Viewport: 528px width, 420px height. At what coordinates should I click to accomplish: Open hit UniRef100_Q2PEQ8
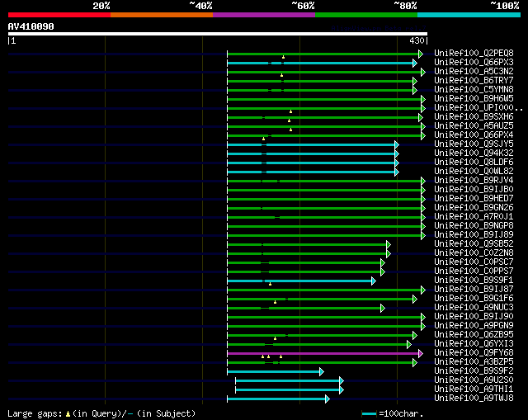pyautogui.click(x=474, y=53)
